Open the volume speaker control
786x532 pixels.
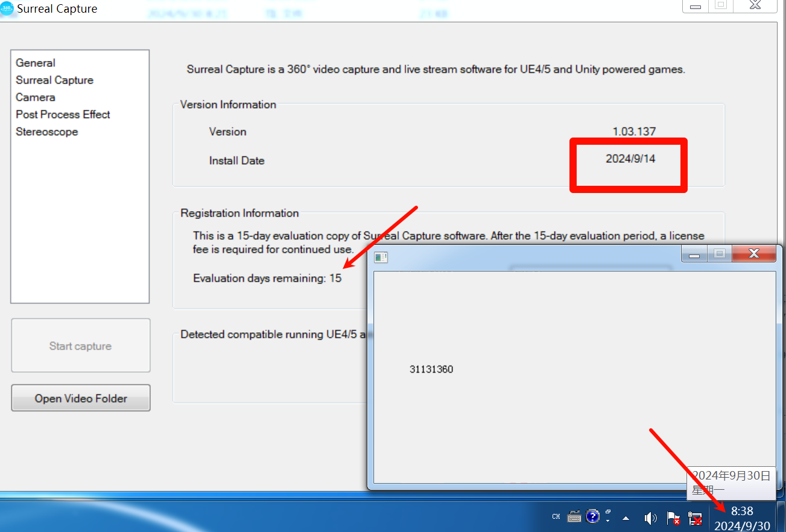[x=650, y=518]
